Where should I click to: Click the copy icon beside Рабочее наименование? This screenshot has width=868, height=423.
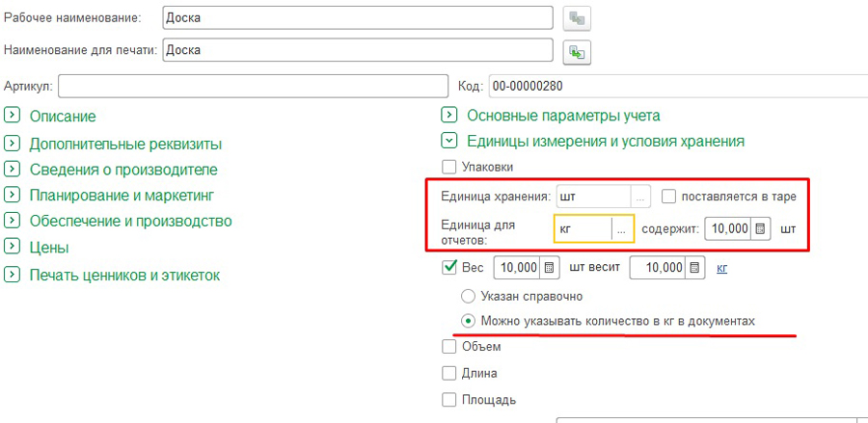pos(579,18)
